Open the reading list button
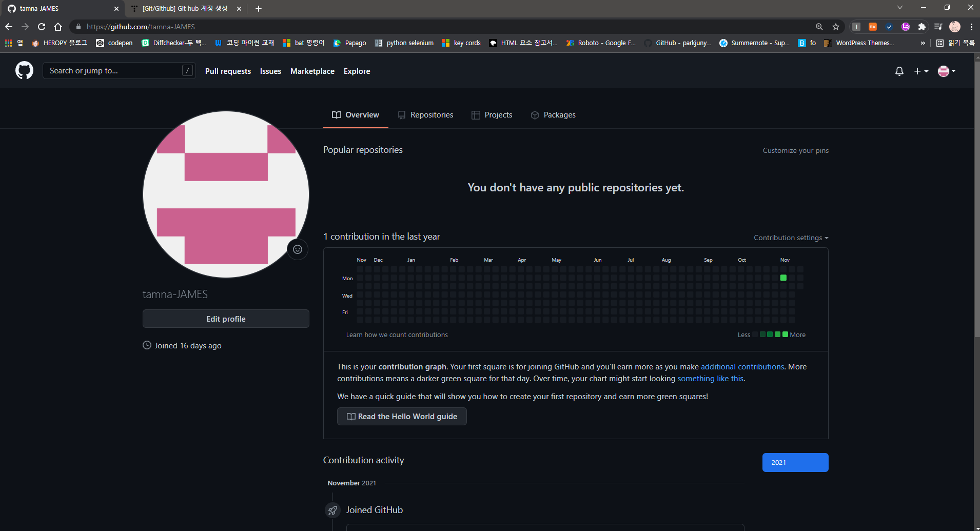This screenshot has height=531, width=980. click(x=955, y=43)
